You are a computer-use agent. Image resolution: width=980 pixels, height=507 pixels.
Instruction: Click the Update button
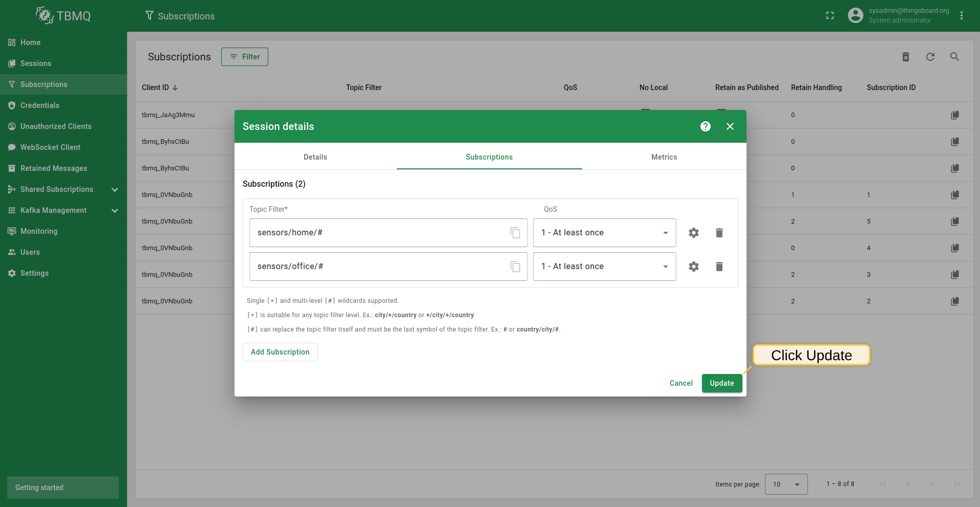721,383
